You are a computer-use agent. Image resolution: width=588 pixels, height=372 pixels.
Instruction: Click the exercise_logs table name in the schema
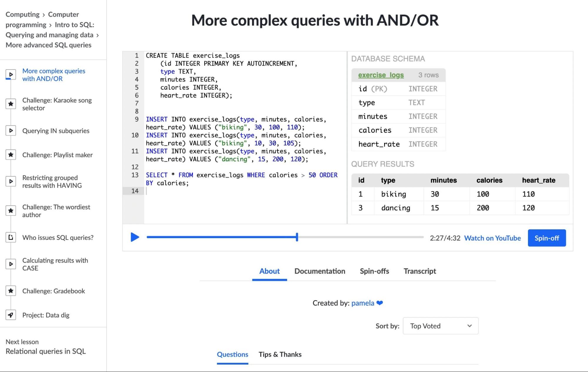click(381, 75)
